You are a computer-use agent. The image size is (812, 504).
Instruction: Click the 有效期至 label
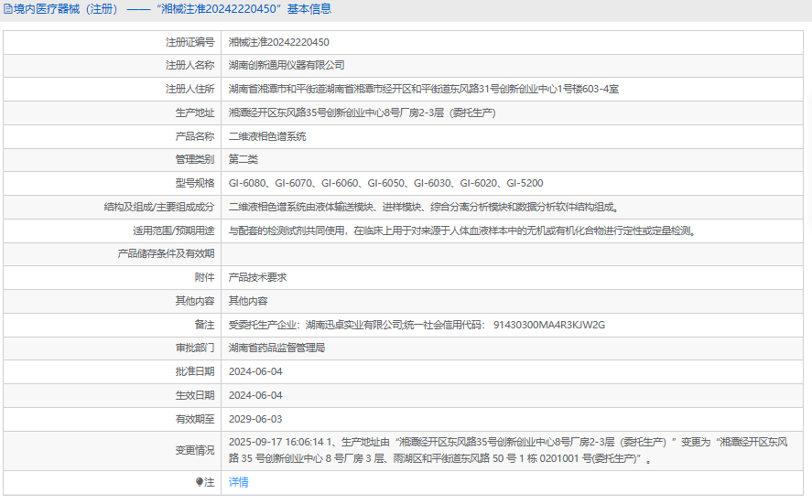coord(195,419)
